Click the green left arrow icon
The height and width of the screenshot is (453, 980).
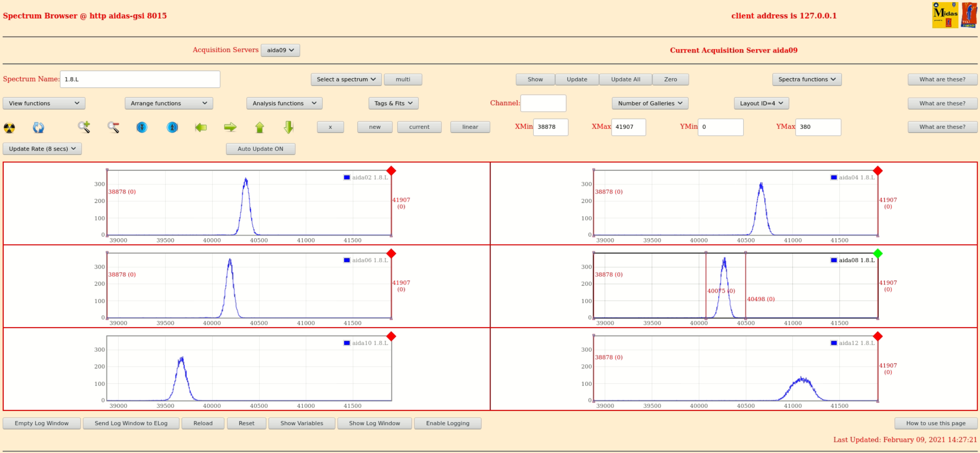(x=201, y=127)
